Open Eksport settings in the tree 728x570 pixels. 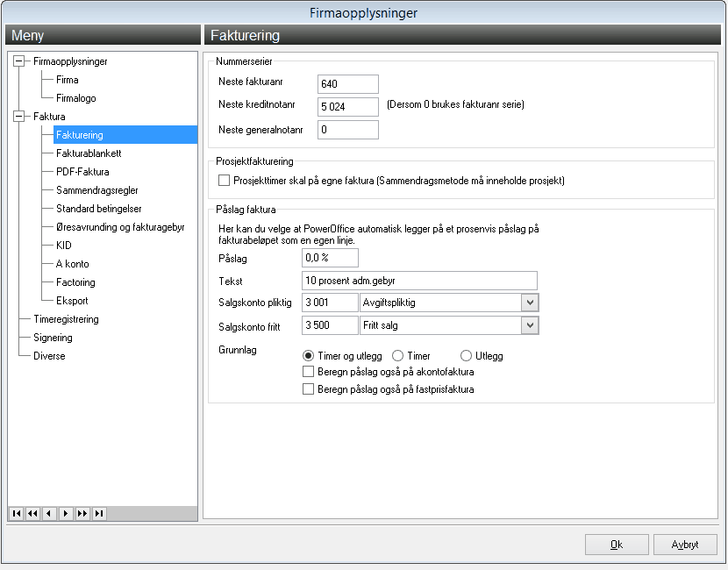point(72,301)
